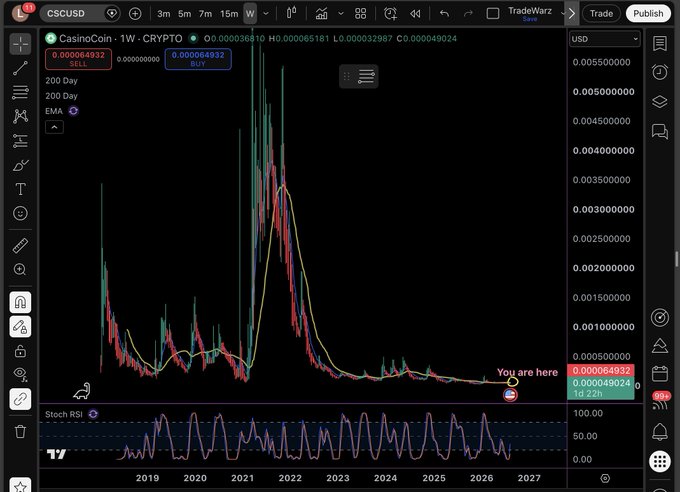Create an alert with the clock icon
This screenshot has width=680, height=492.
click(x=390, y=13)
